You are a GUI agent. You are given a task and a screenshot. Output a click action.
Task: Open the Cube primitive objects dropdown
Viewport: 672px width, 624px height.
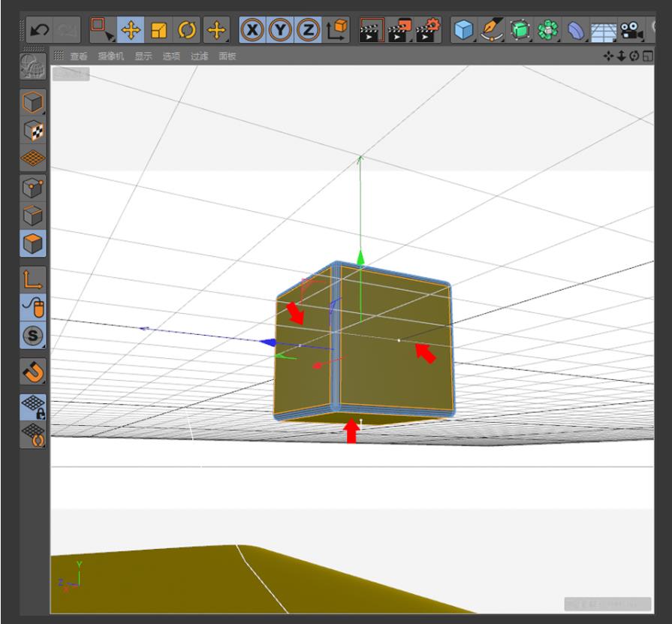click(x=464, y=31)
